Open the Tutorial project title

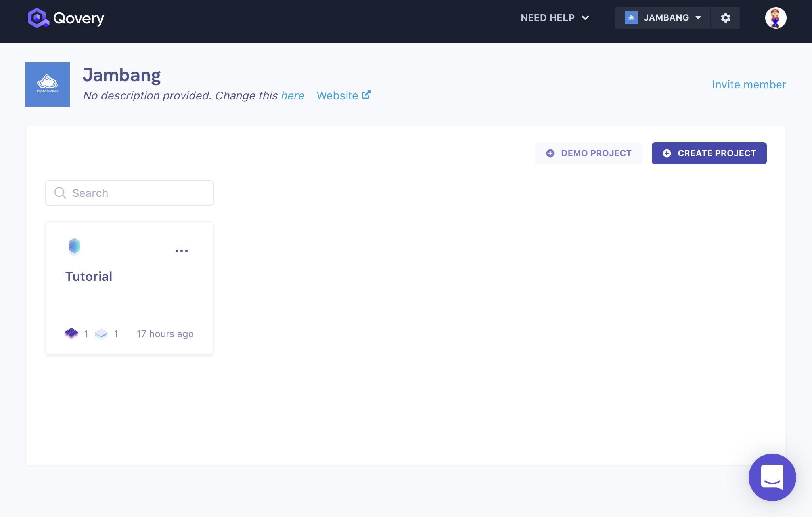click(x=89, y=277)
